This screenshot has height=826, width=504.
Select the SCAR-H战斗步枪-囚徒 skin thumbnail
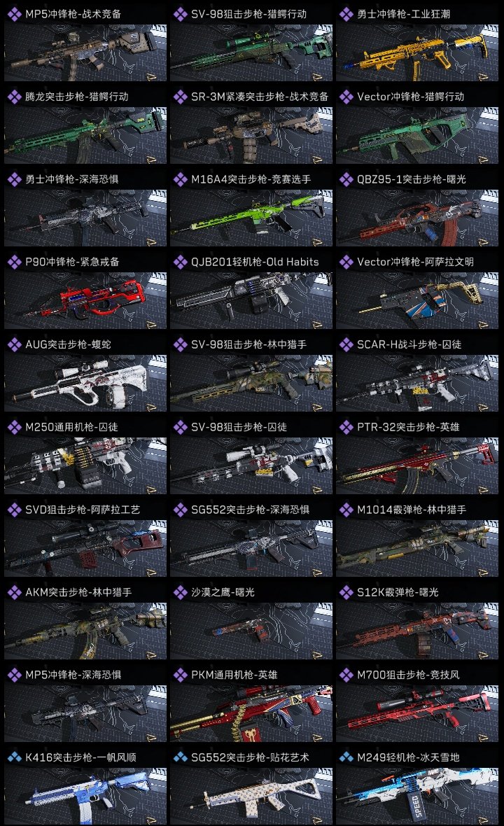[x=417, y=383]
